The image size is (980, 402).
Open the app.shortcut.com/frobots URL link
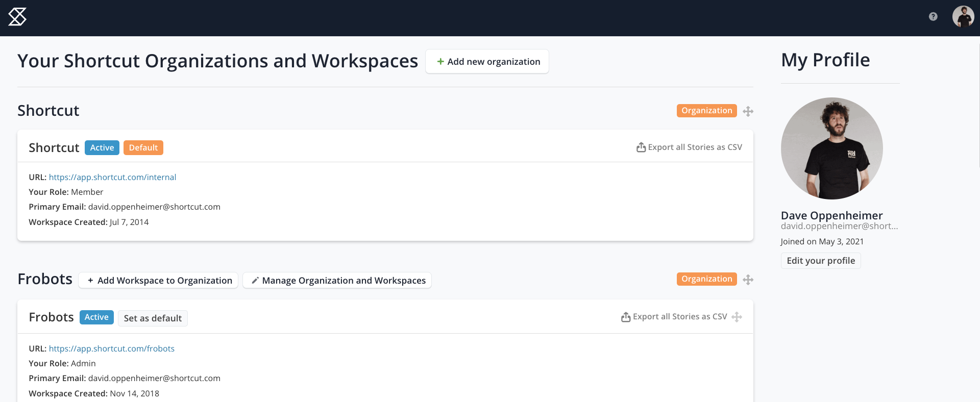click(112, 348)
